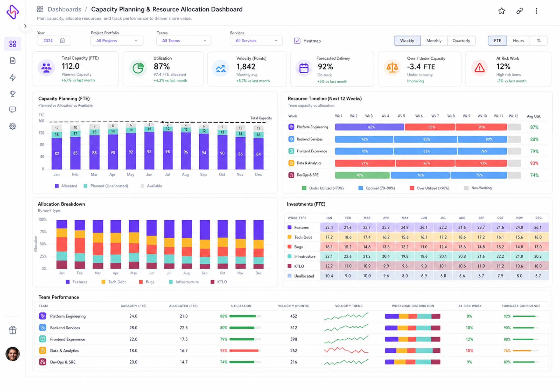Open Platform Engineering in Team Performance table

pos(68,316)
